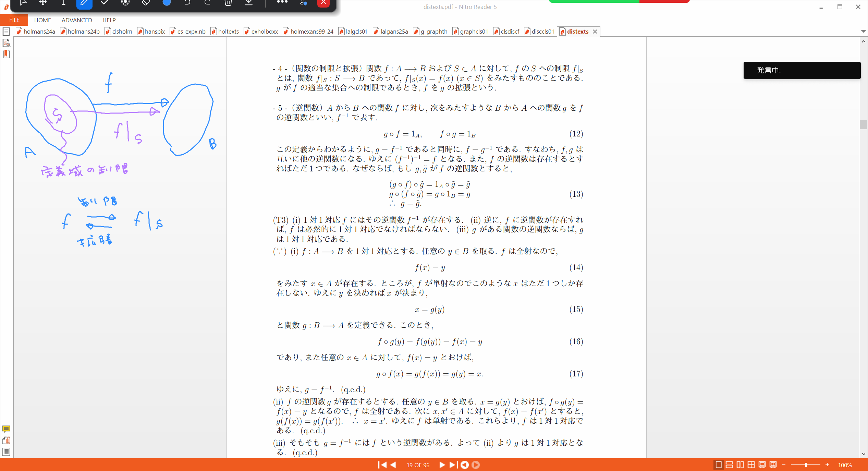Select facing pages view mode
The height and width of the screenshot is (471, 868).
[x=740, y=465]
